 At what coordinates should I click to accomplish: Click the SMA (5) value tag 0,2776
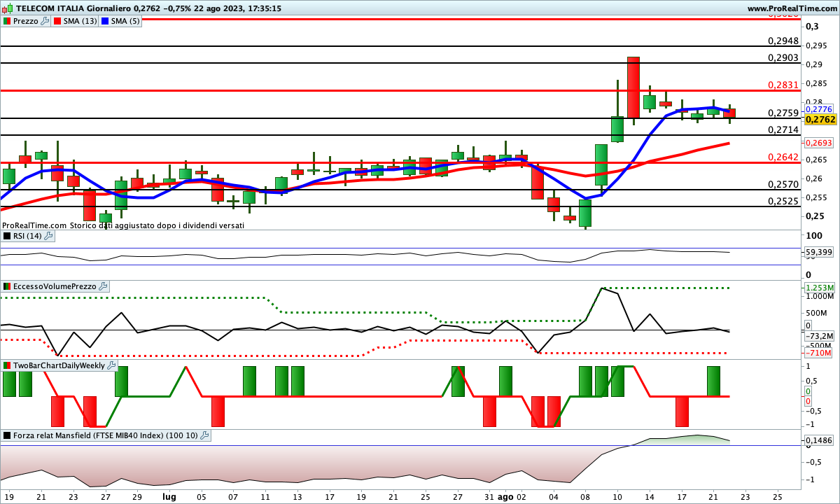tap(819, 109)
